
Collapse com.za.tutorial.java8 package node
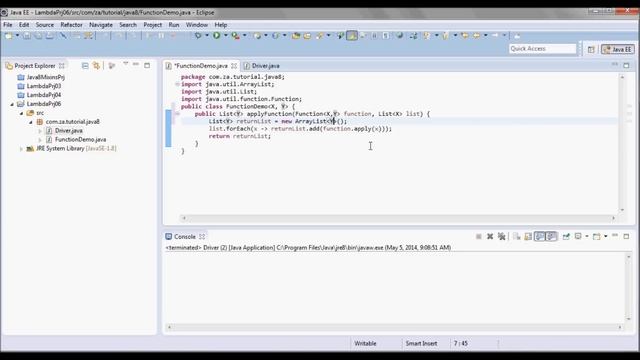tap(31, 122)
